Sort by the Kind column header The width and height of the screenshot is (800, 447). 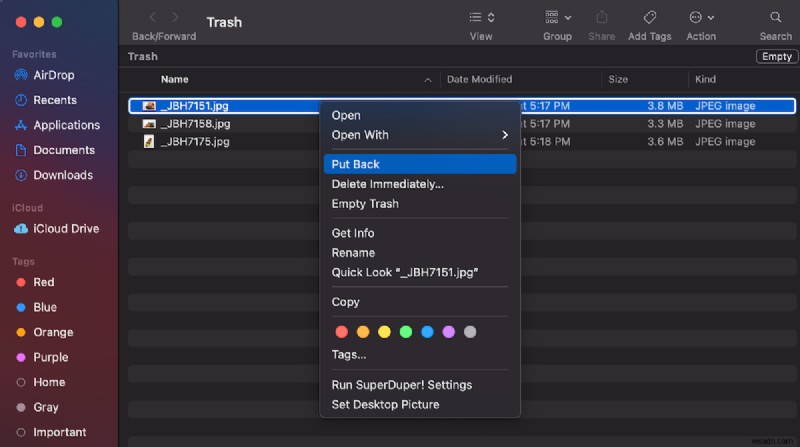tap(705, 79)
